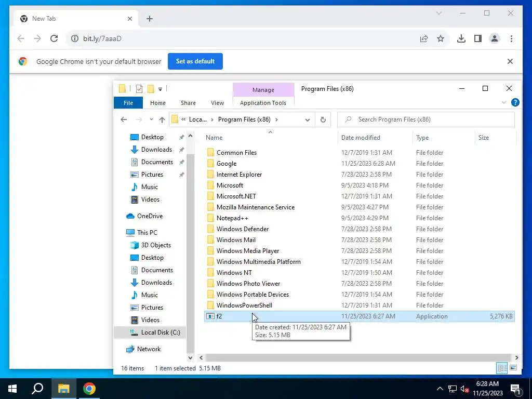Reload the Chrome page

(54, 38)
